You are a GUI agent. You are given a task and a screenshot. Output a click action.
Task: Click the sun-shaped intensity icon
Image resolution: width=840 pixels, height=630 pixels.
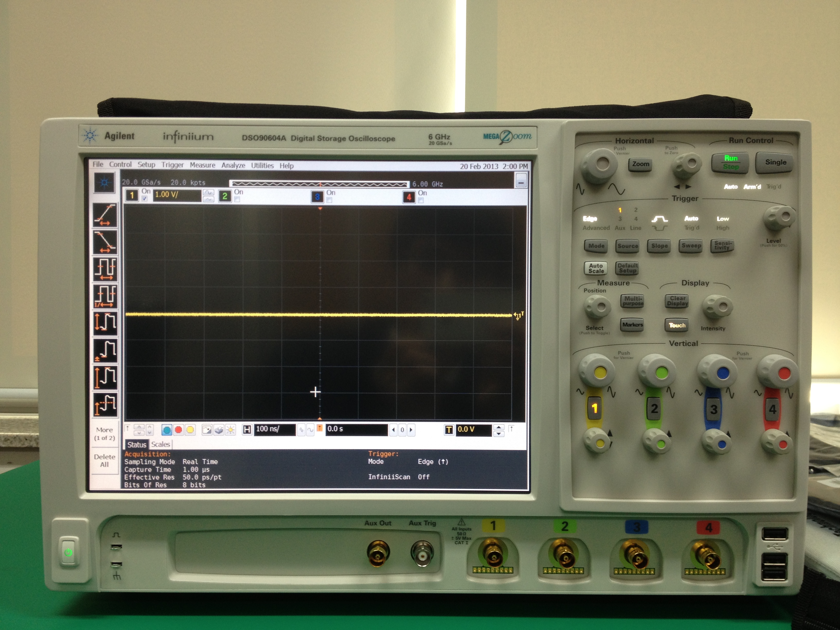coord(230,430)
